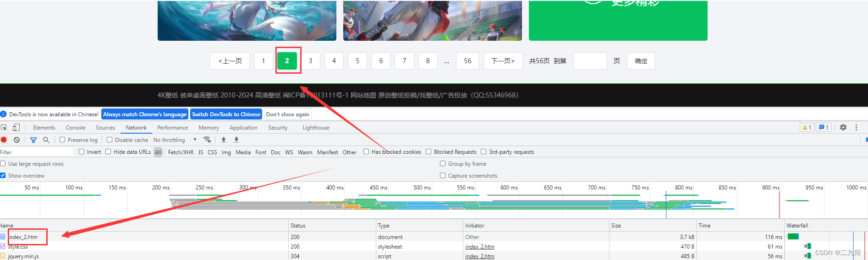Go to next page with 下一页 button
The image size is (868, 260).
(503, 61)
